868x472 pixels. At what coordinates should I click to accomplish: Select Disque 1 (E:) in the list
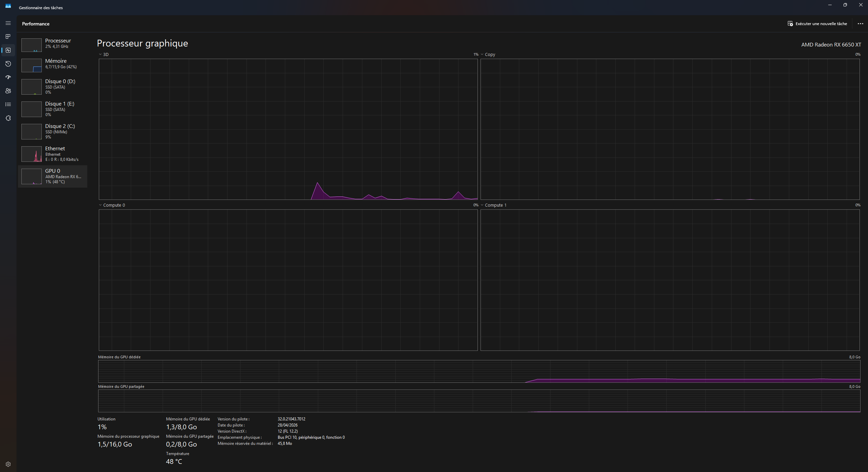coord(53,109)
